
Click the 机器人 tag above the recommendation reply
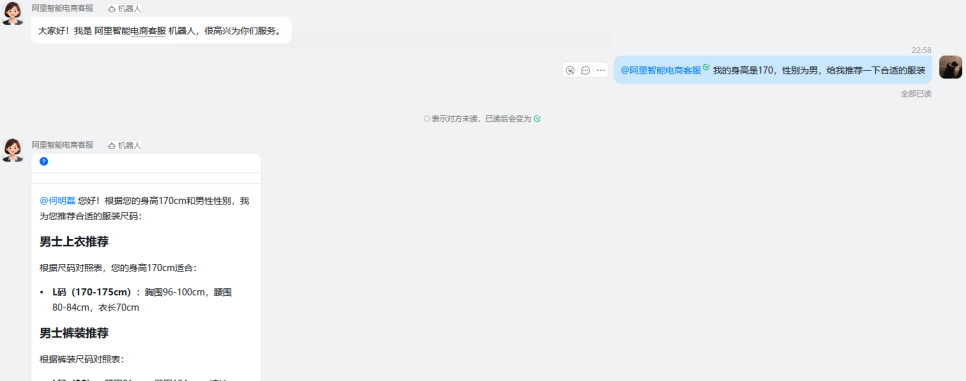[x=125, y=145]
